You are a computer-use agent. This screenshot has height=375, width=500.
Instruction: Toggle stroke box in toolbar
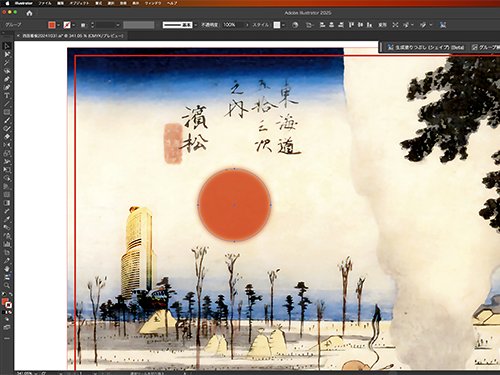[x=9, y=305]
